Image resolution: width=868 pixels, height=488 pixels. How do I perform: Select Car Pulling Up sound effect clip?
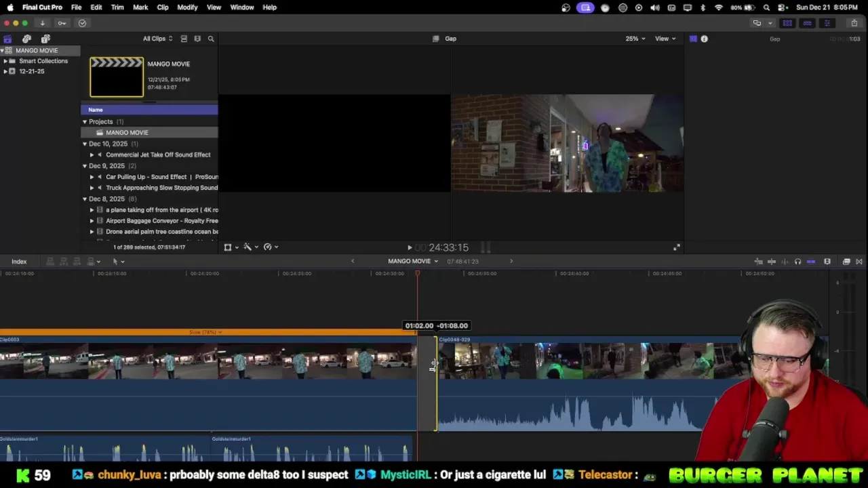[x=161, y=177]
